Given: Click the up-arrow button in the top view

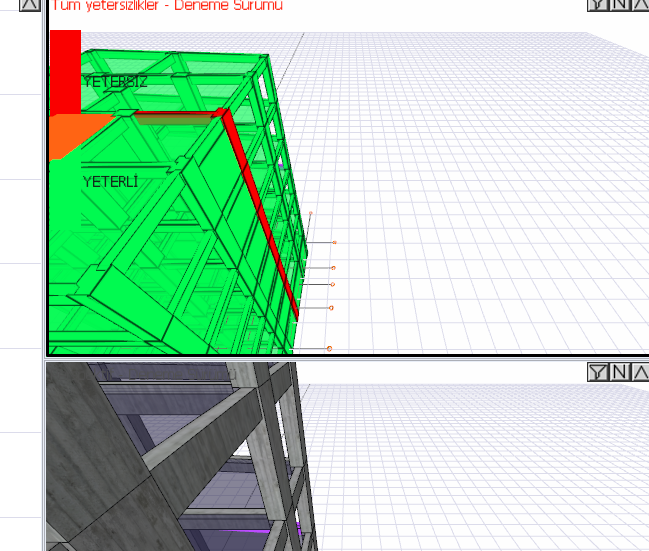Looking at the screenshot, I should (640, 4).
